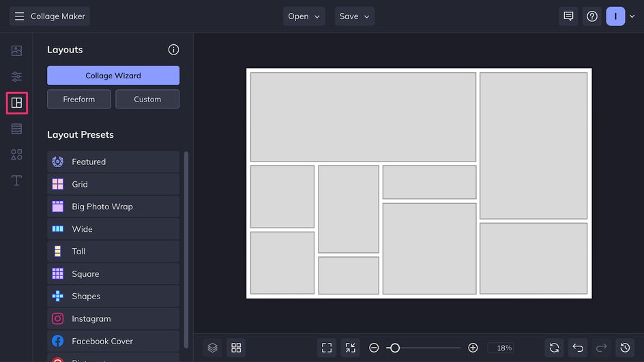The image size is (644, 362).
Task: Select the Text tool sidebar icon
Action: [16, 181]
